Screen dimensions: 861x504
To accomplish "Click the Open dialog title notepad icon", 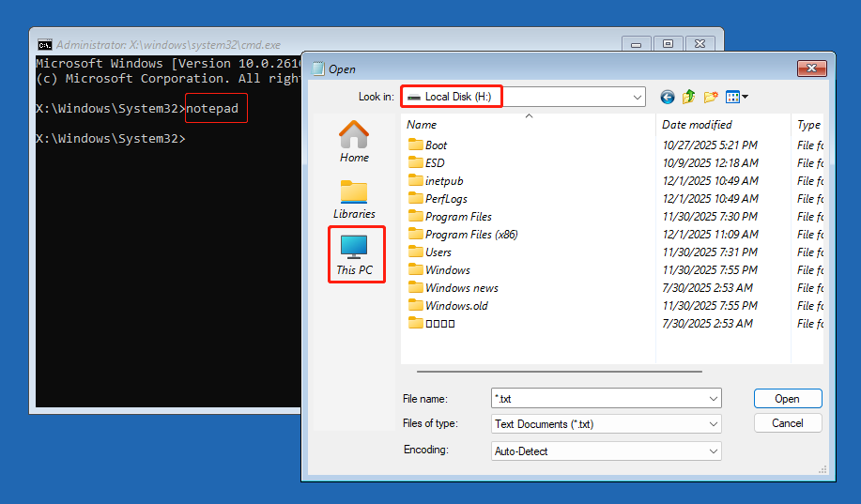I will pyautogui.click(x=318, y=69).
